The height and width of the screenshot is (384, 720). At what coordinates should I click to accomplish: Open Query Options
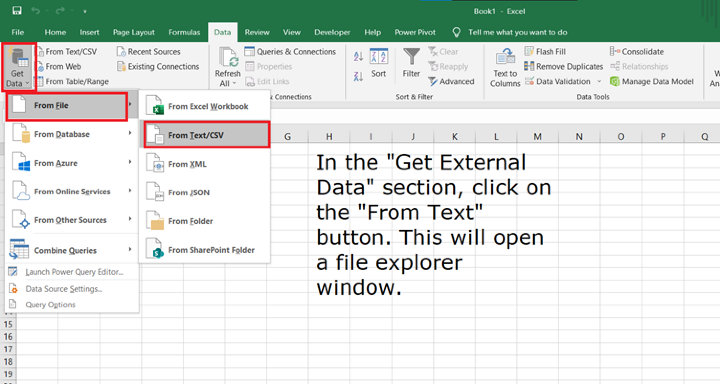point(72,305)
